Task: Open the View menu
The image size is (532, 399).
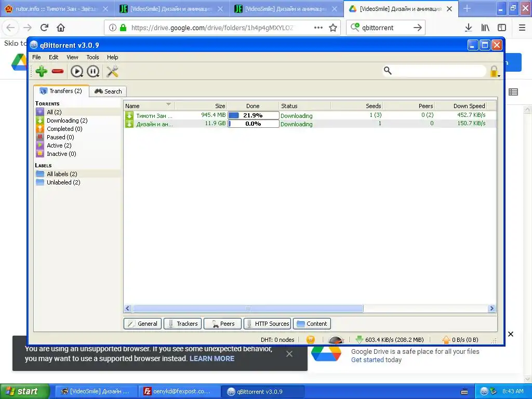Action: pyautogui.click(x=72, y=57)
